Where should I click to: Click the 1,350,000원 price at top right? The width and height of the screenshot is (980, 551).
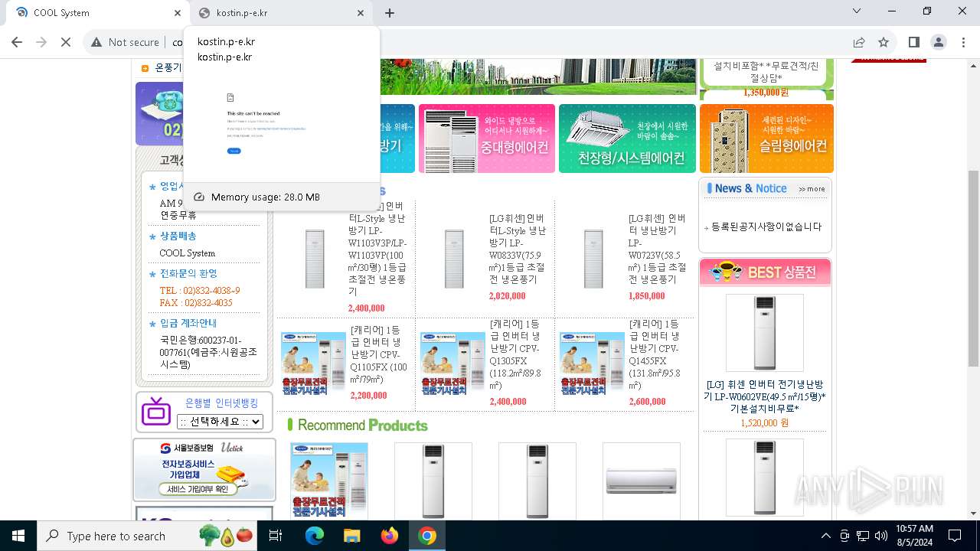tap(766, 93)
